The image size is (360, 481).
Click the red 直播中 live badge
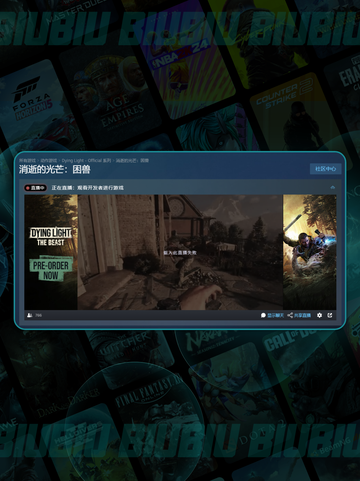click(35, 188)
